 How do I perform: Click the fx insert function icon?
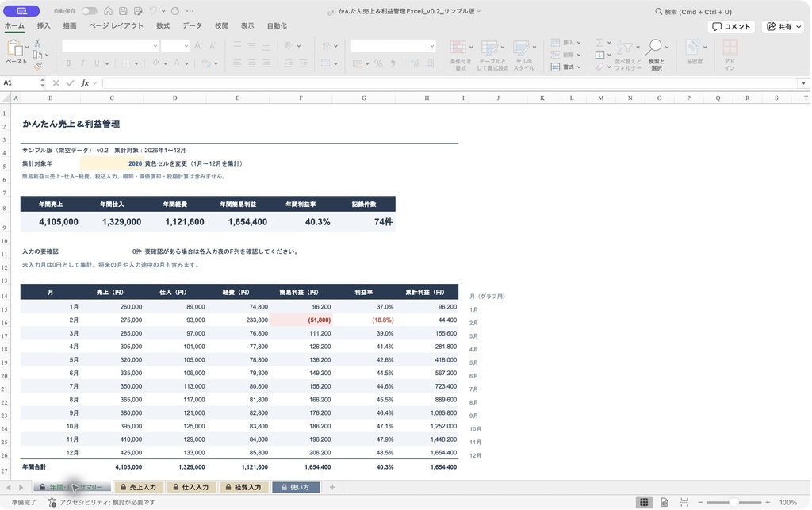85,82
